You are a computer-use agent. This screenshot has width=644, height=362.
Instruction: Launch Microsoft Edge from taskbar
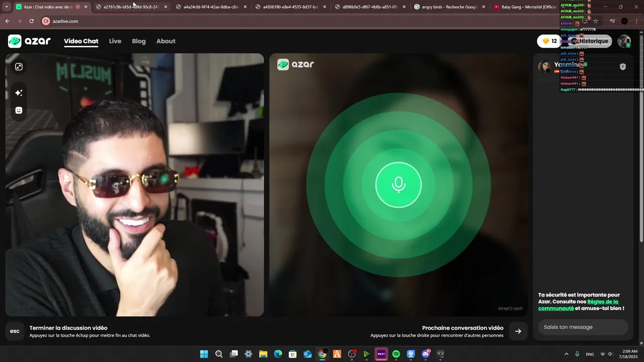(278, 354)
